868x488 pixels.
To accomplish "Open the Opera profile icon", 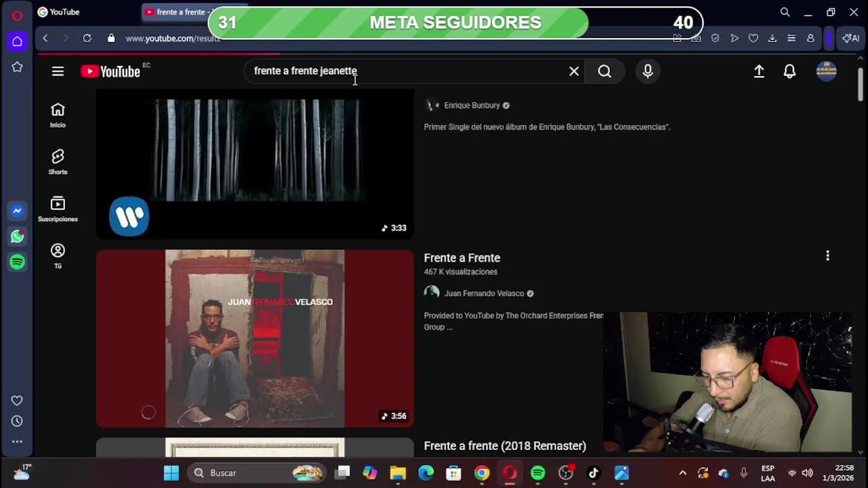I will pos(810,38).
